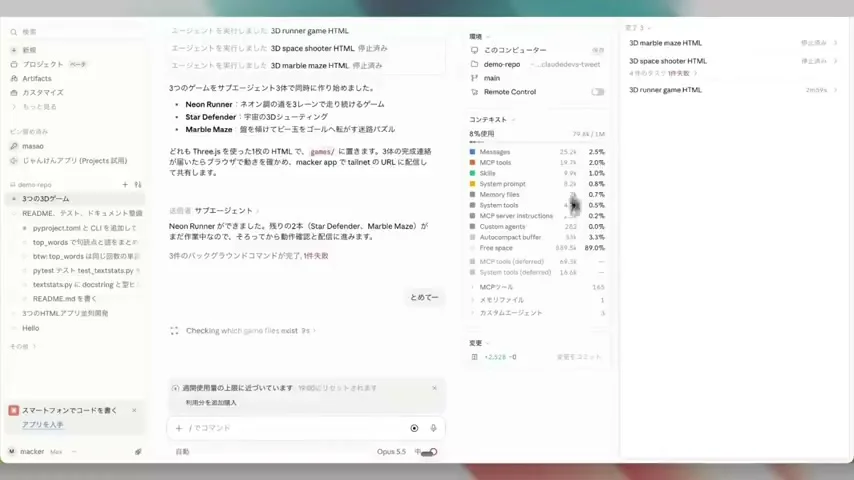854x480 pixels.
Task: Click the カスタマイズ toolbox icon
Action: point(14,93)
